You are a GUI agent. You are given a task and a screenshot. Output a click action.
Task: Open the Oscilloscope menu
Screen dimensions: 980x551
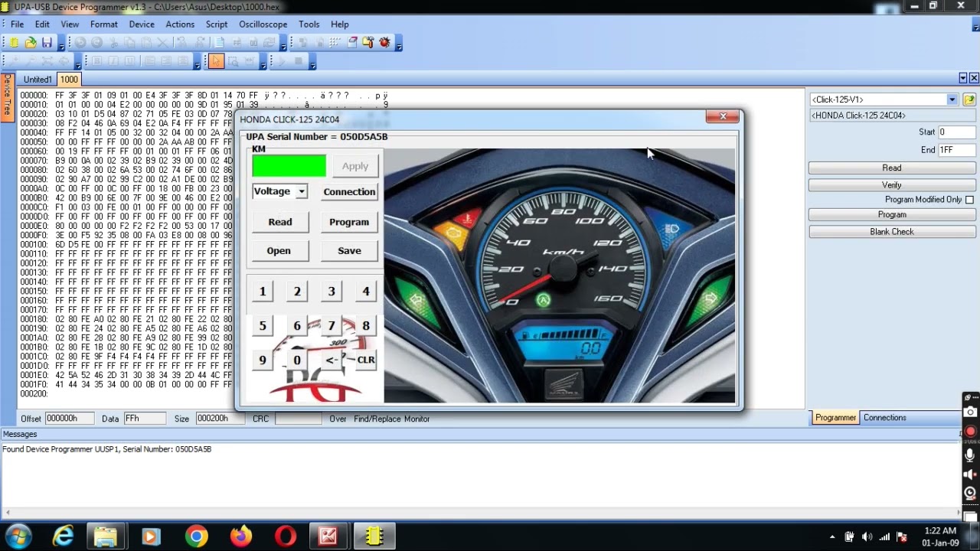[263, 24]
